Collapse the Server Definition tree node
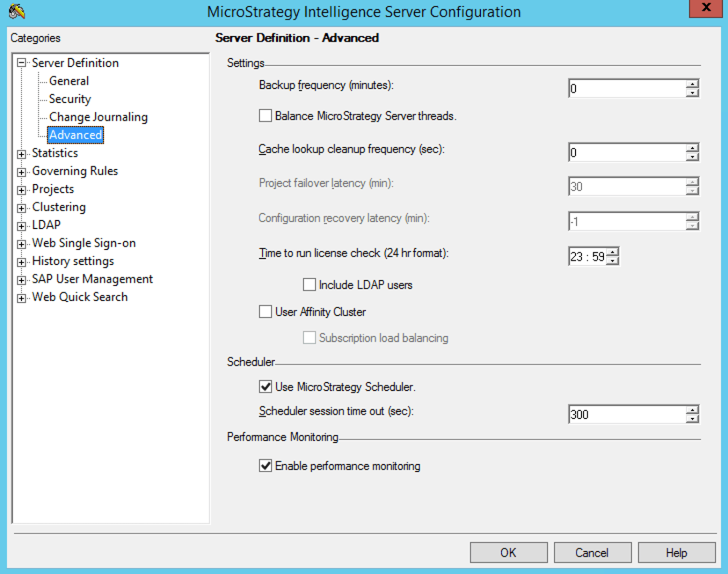 [21, 63]
